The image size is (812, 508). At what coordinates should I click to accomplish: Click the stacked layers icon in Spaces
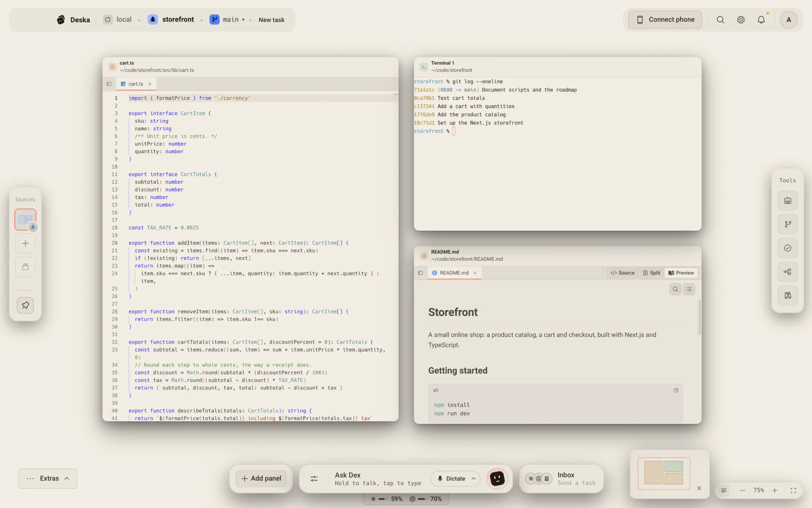(25, 267)
